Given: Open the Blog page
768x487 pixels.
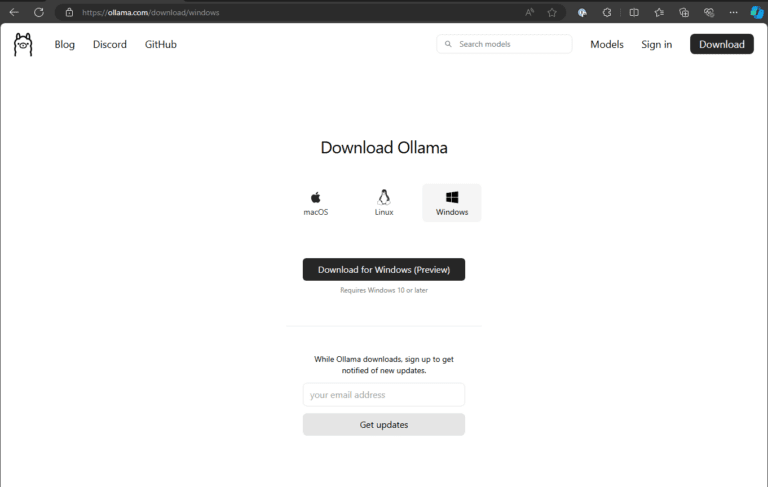Looking at the screenshot, I should [x=65, y=44].
